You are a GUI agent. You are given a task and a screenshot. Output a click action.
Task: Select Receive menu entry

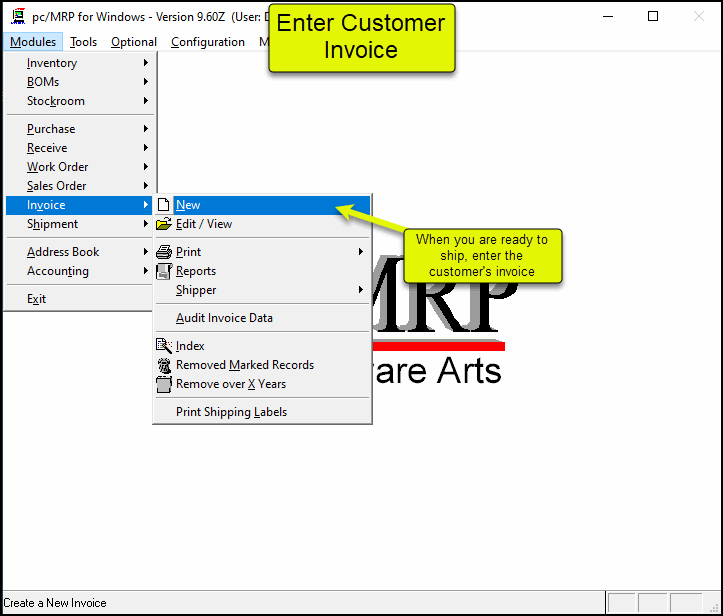(79, 148)
